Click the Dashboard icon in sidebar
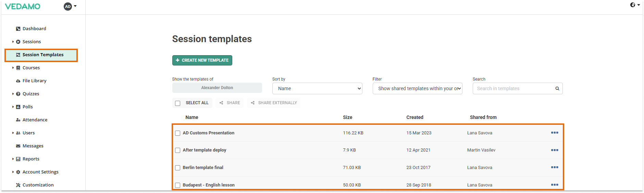The image size is (644, 193). (18, 29)
